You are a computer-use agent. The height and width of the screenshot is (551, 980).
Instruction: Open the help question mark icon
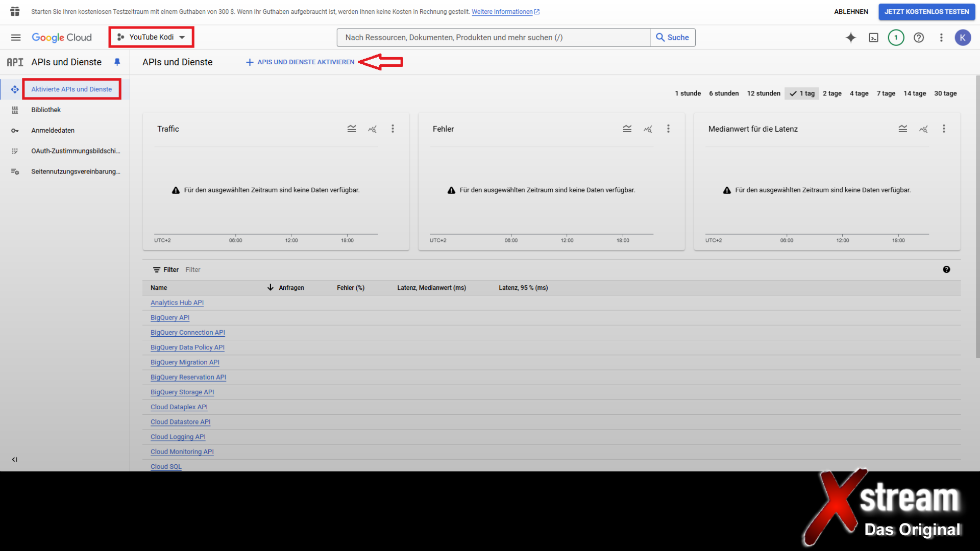coord(919,37)
